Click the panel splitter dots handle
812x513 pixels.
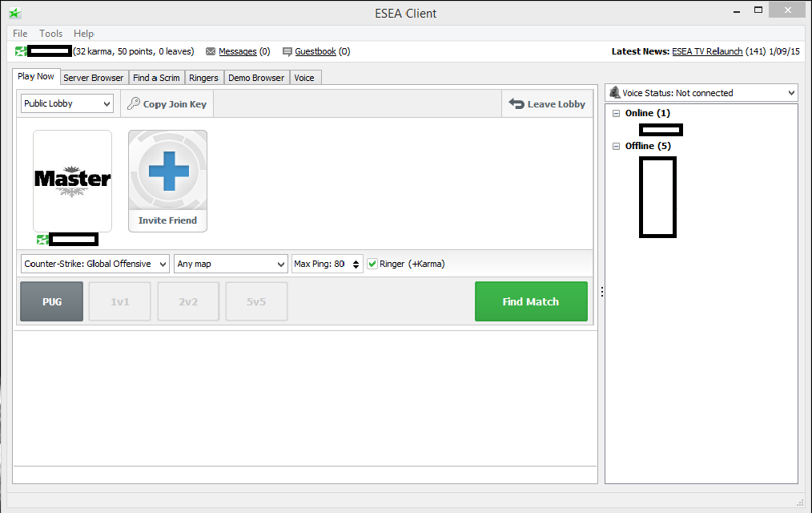click(601, 292)
